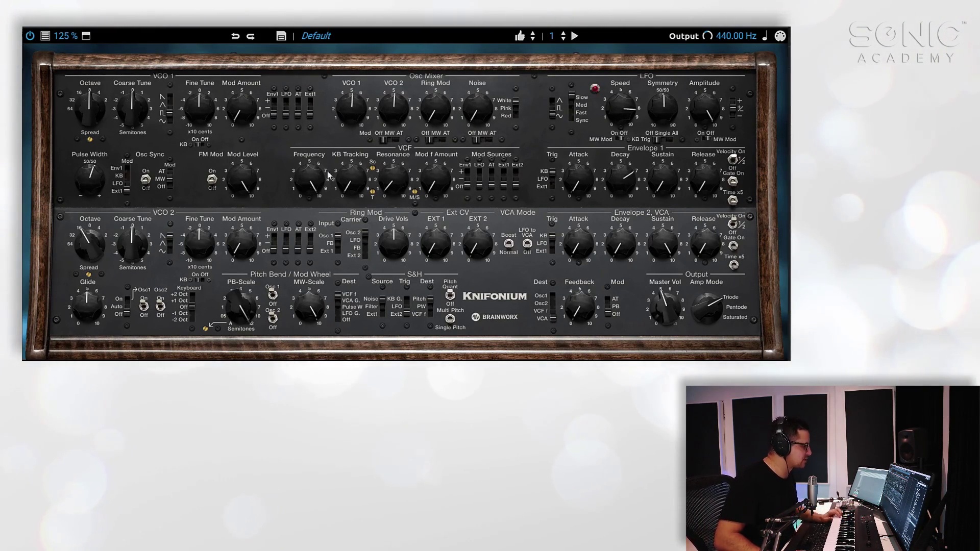
Task: Toggle the FM Mod On/Off switch
Action: (212, 179)
